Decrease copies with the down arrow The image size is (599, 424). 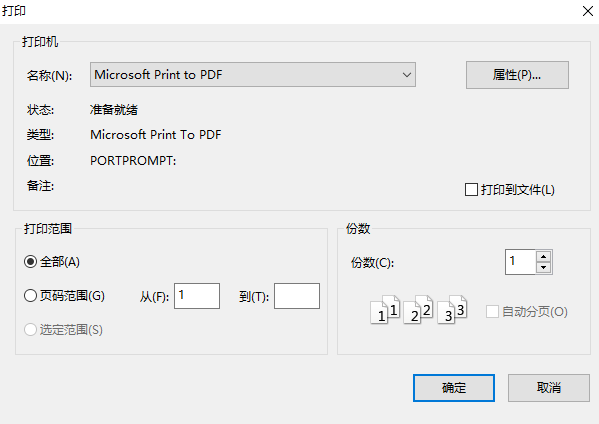(x=544, y=268)
